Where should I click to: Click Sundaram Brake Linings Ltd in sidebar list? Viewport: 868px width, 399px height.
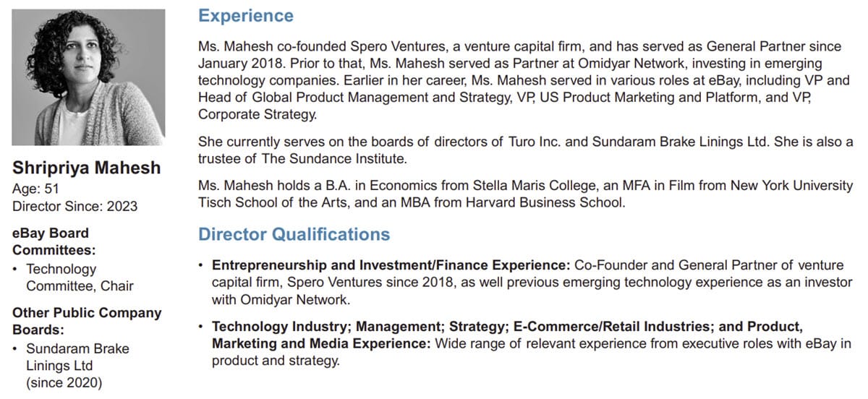[x=77, y=357]
